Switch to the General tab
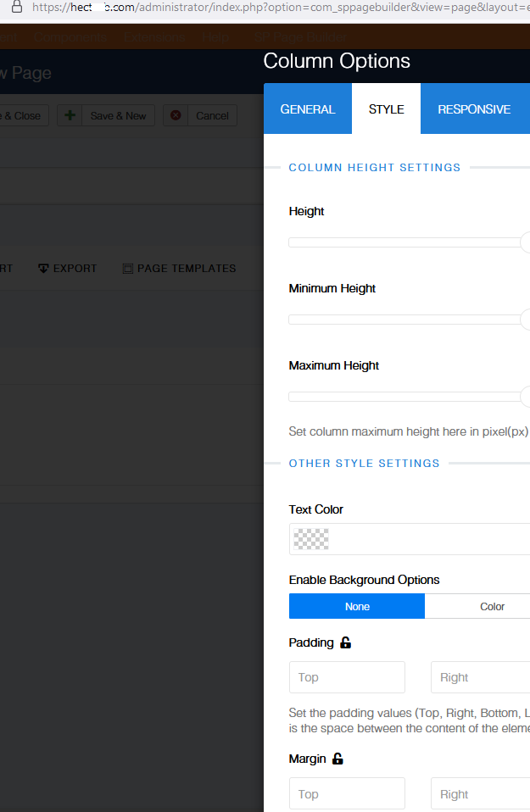 (308, 109)
